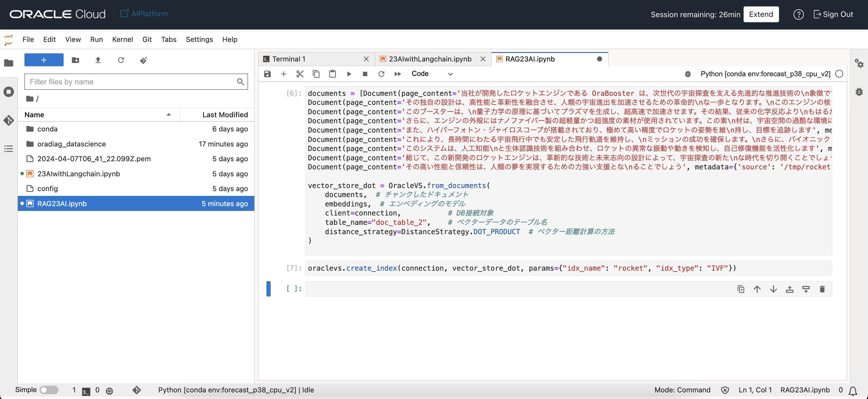
Task: Delete the active cell with trash icon
Action: 822,289
